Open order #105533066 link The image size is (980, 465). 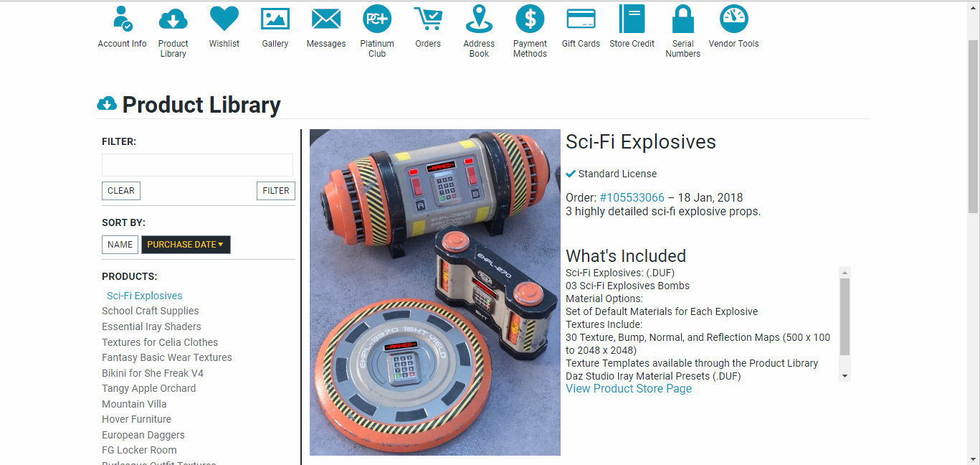click(632, 197)
